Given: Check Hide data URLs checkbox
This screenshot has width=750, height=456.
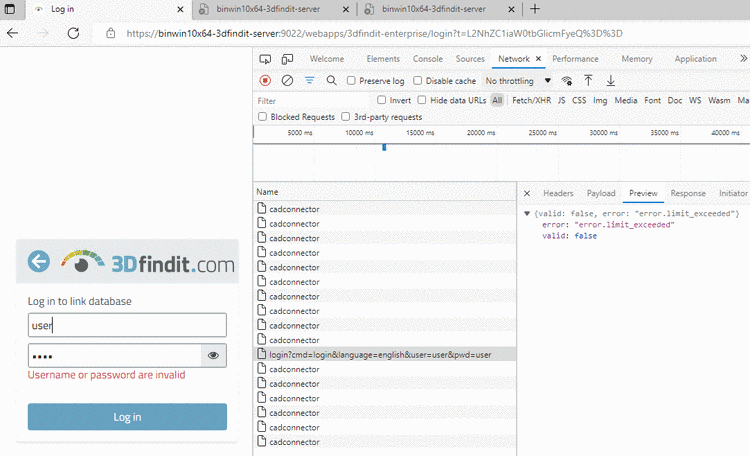Looking at the screenshot, I should tap(421, 100).
